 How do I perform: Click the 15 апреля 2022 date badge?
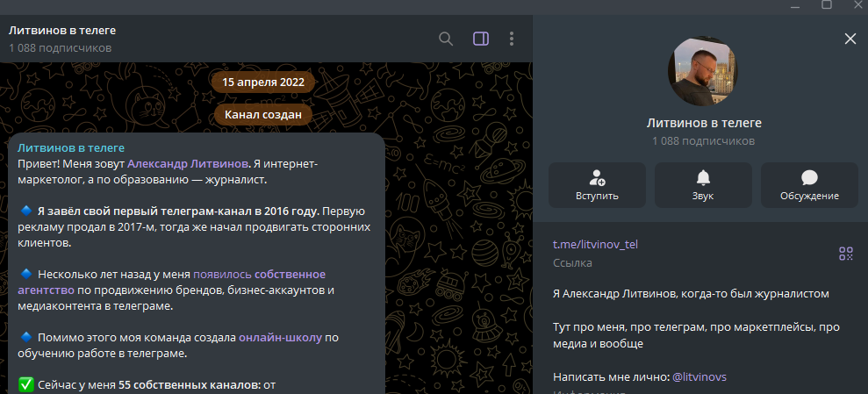pos(263,82)
